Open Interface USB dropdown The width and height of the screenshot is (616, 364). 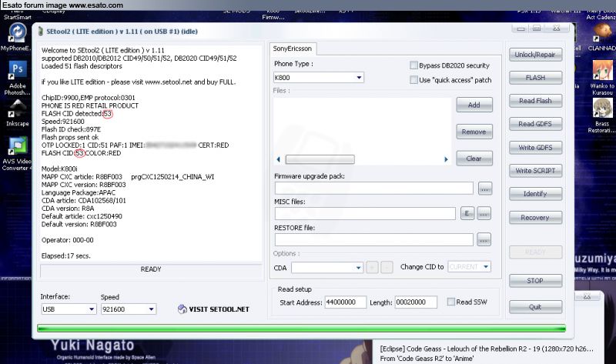pos(91,309)
